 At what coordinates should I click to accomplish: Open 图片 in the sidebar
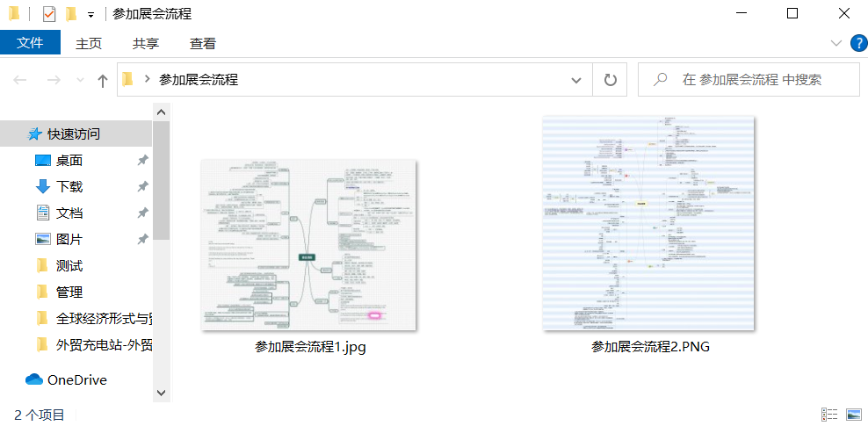pyautogui.click(x=69, y=240)
